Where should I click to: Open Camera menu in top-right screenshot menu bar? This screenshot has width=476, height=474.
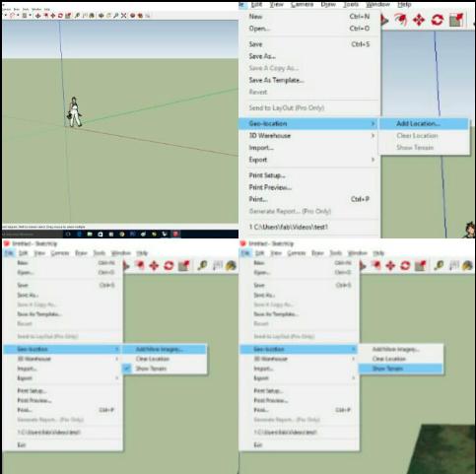coord(303,5)
